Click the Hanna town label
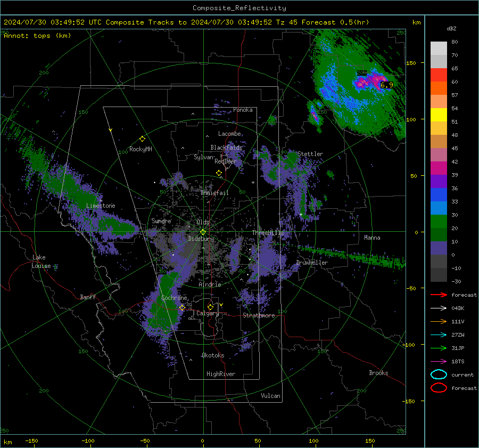This screenshot has height=448, width=479. point(372,238)
